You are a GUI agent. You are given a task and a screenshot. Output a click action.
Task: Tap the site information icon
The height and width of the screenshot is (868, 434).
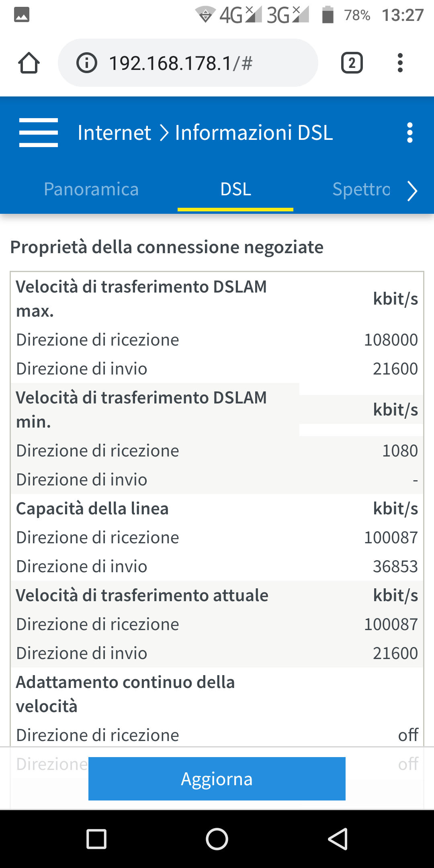tap(87, 63)
